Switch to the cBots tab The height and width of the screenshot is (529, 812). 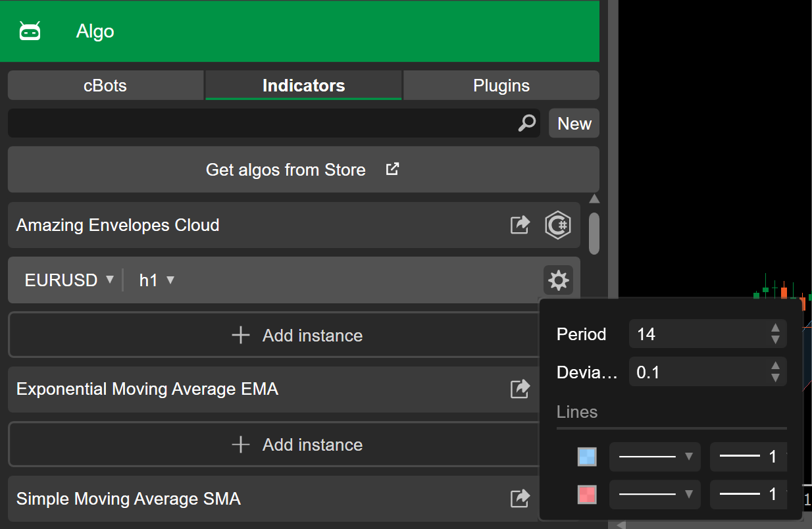coord(105,86)
